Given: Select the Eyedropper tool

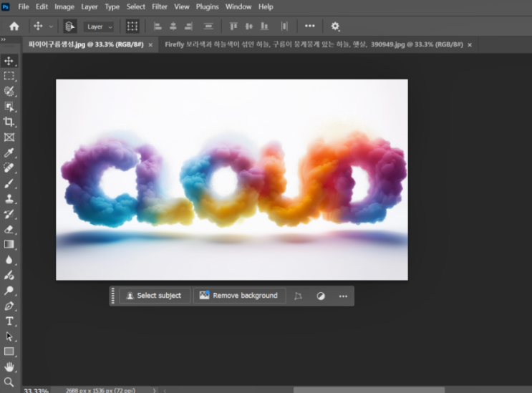Looking at the screenshot, I should tap(9, 152).
